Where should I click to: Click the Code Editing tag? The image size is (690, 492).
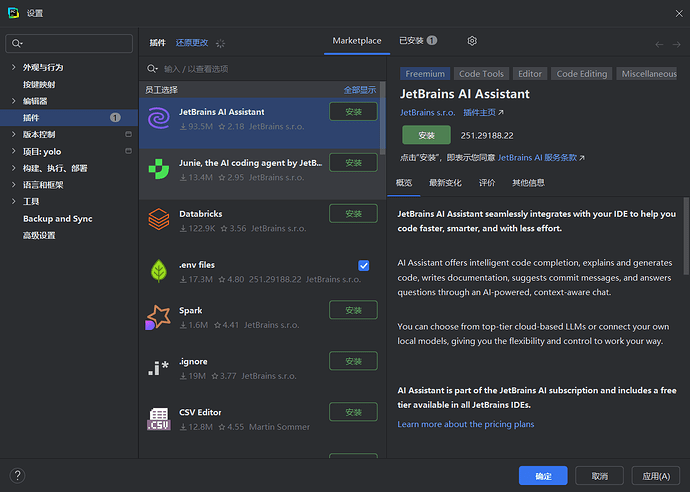coord(581,73)
